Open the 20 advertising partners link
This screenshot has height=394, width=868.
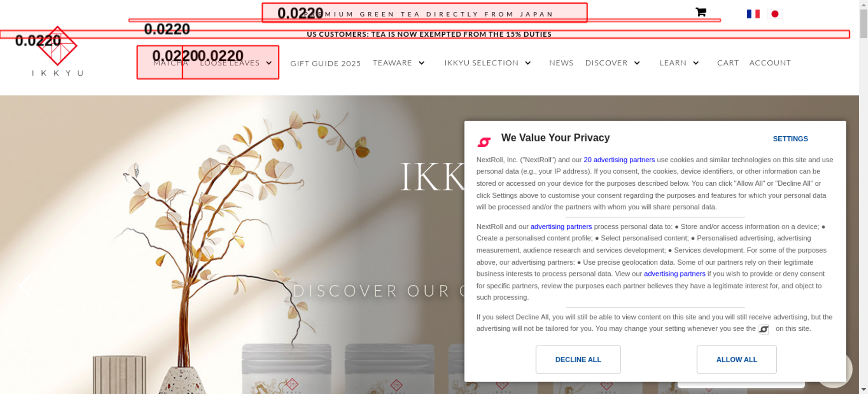tap(619, 160)
